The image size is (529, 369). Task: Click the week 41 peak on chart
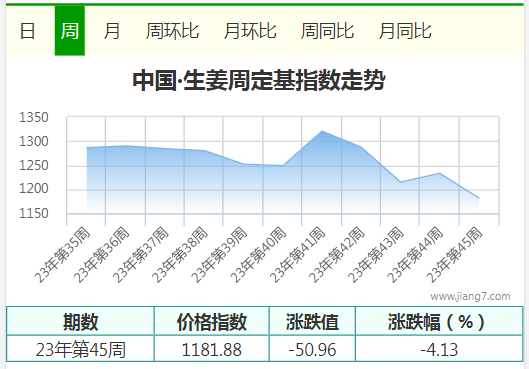322,131
